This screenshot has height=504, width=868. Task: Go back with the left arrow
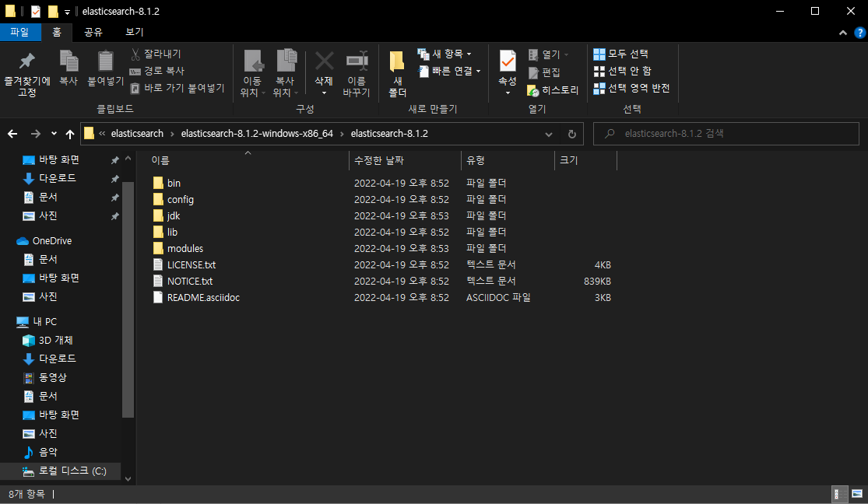(12, 134)
